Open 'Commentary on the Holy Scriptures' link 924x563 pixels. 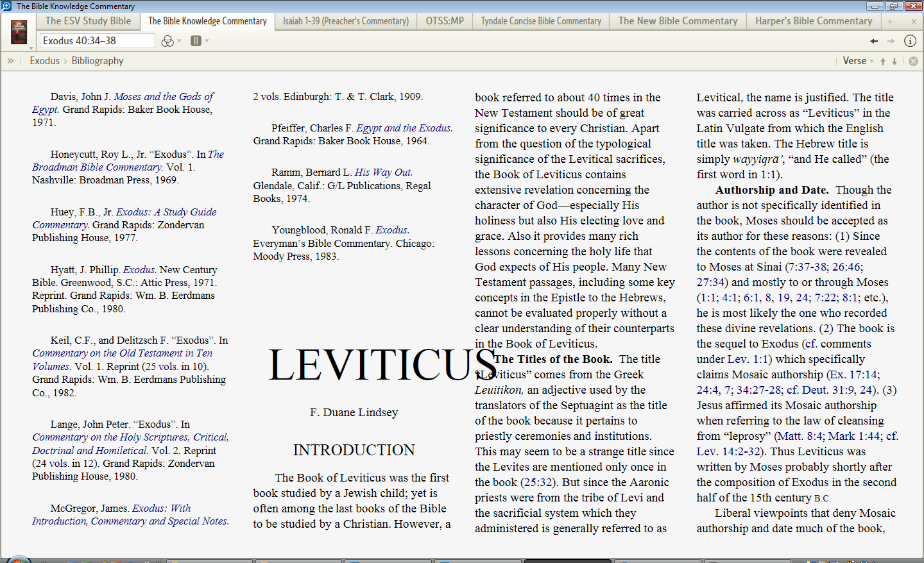pos(130,444)
